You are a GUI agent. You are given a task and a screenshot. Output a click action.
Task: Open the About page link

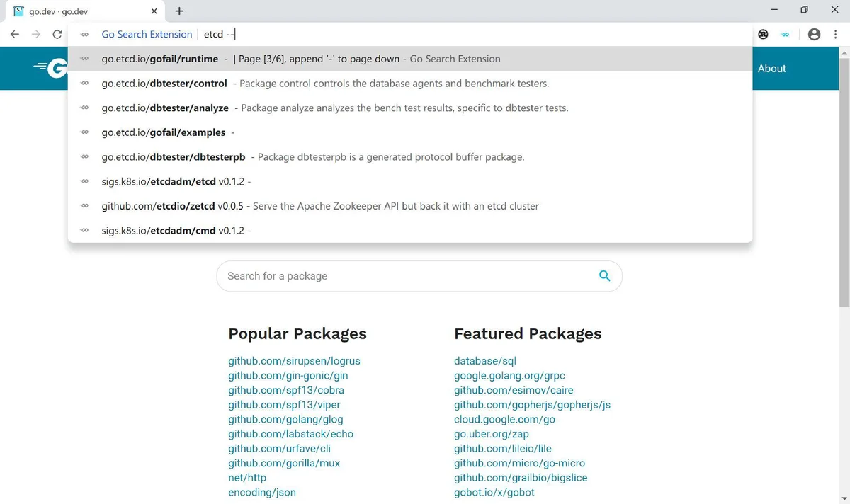point(771,69)
